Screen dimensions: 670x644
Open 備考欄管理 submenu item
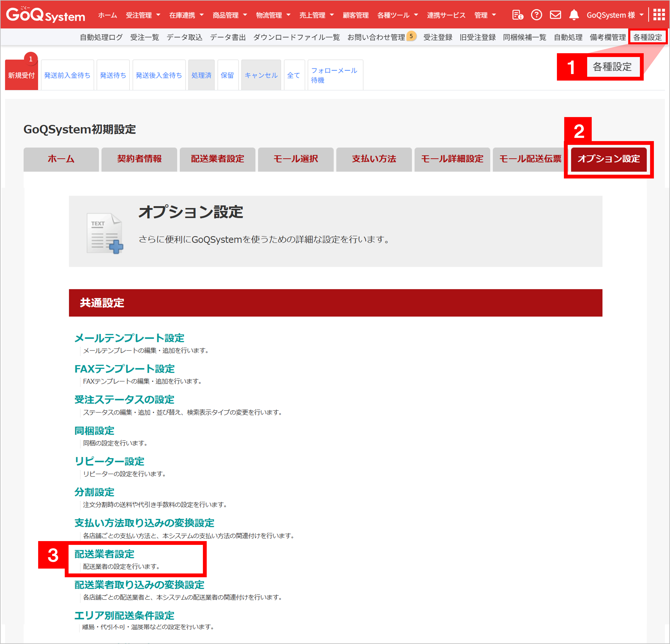608,37
